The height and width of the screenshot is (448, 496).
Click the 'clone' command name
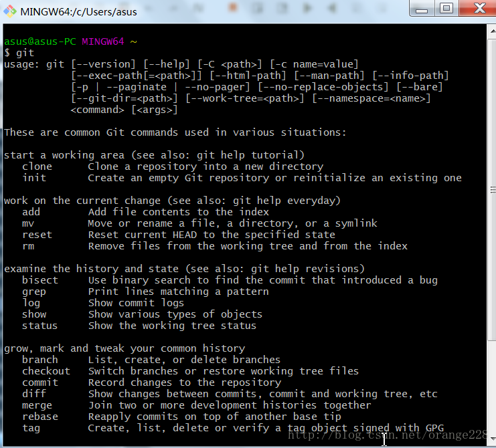point(37,166)
